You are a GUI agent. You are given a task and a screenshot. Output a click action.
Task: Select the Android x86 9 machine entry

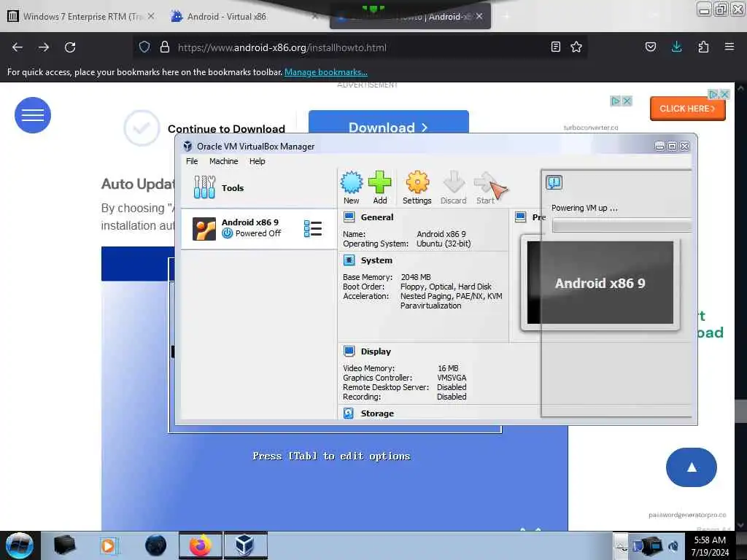(x=259, y=228)
